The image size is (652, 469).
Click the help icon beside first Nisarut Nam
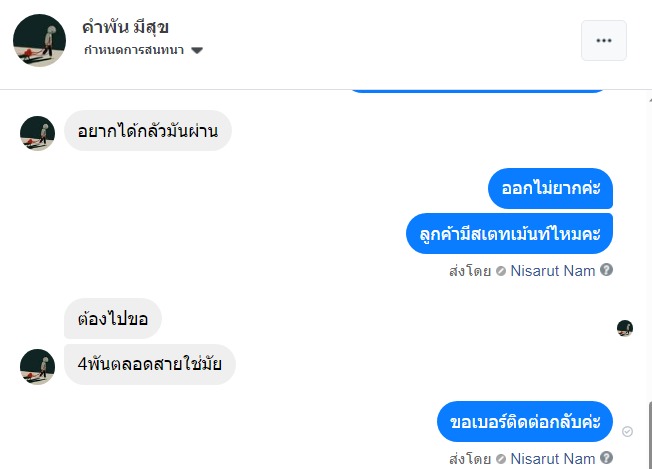click(606, 270)
